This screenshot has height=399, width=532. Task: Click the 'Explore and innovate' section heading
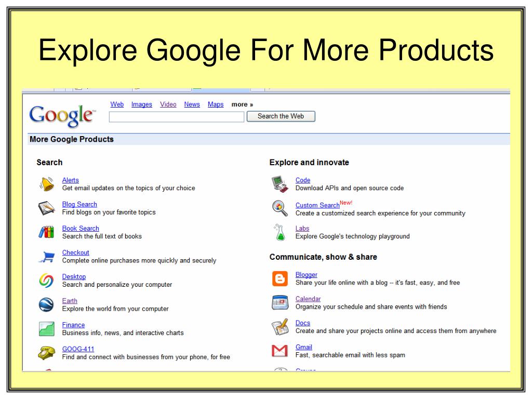point(309,162)
